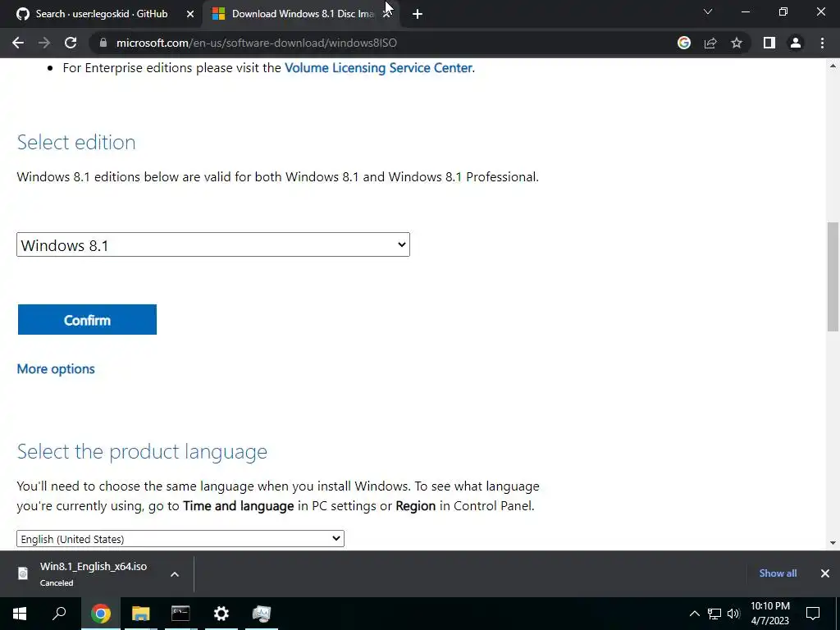Close the GitHub search tab

coord(190,14)
